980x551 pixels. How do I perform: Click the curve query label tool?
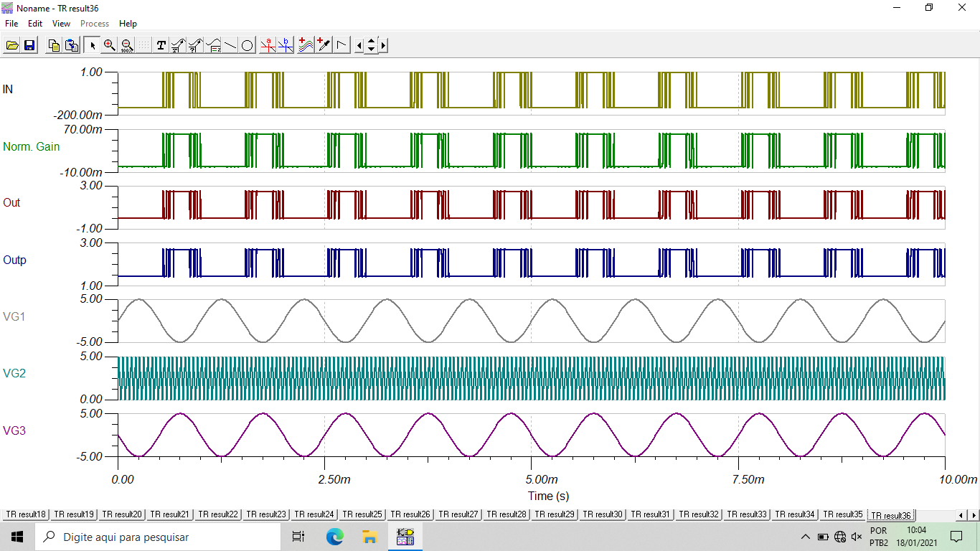tap(195, 45)
